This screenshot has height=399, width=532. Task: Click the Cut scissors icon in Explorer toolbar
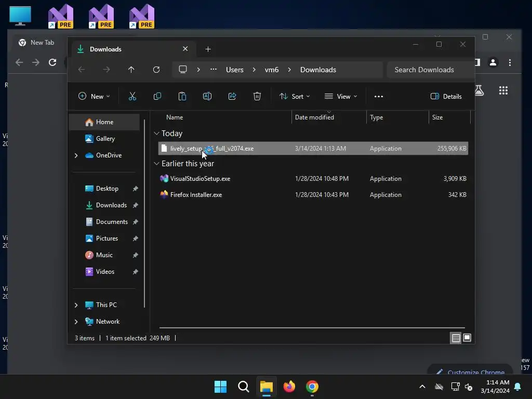tap(132, 96)
